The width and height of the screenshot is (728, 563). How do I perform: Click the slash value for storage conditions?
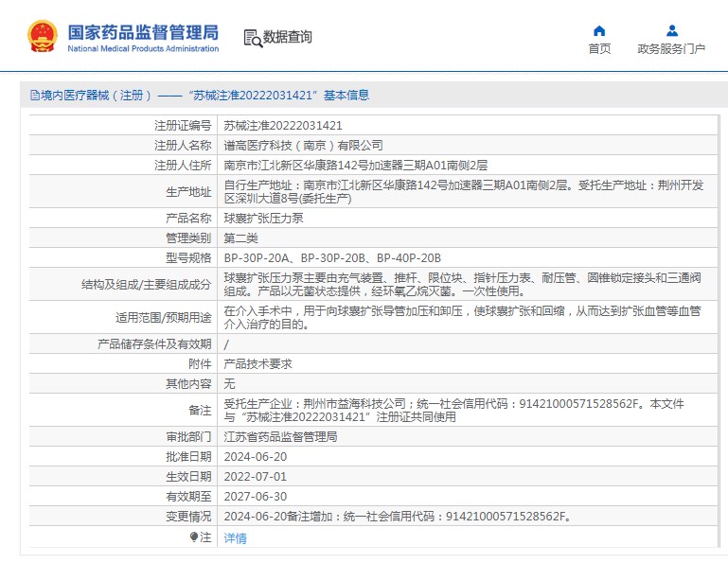pos(226,344)
